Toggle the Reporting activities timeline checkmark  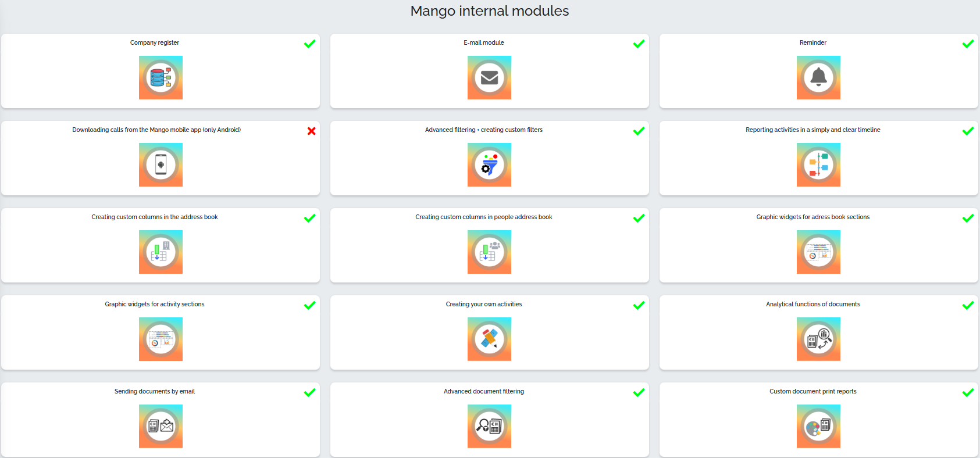(968, 131)
